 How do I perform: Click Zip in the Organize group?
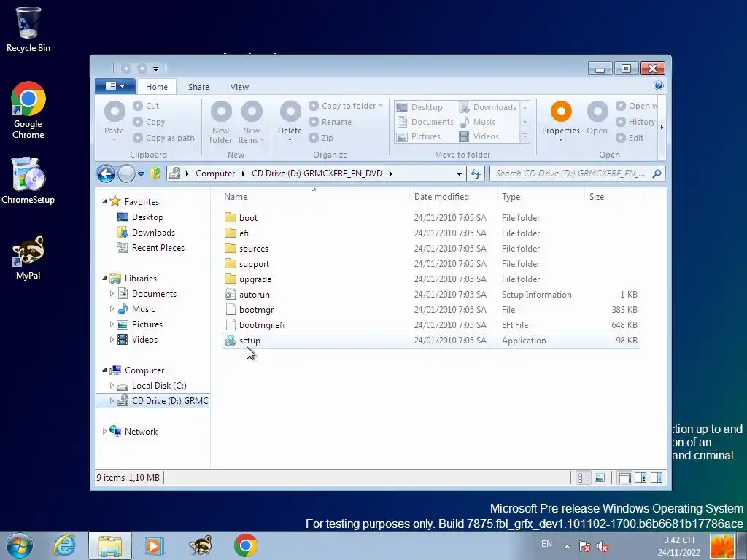pyautogui.click(x=321, y=138)
